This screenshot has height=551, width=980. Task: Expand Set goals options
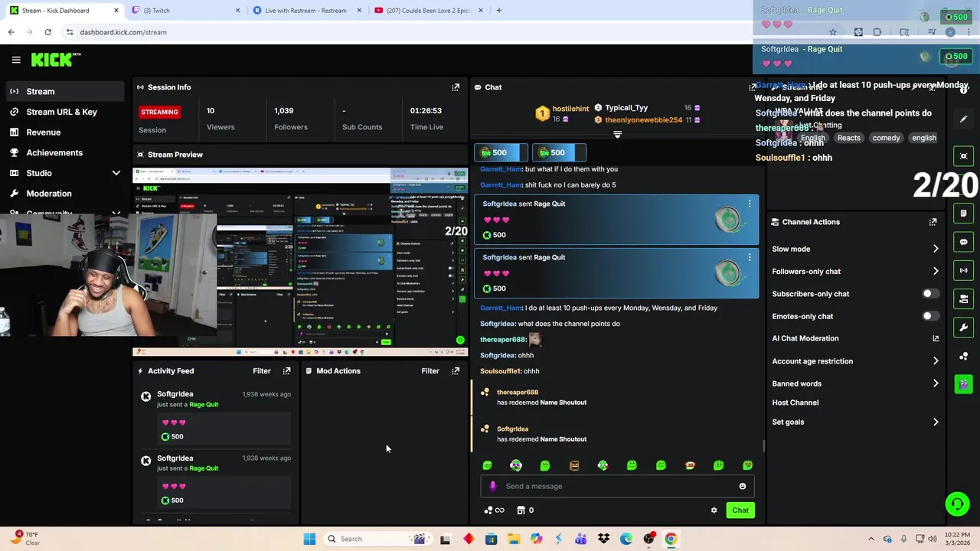click(x=936, y=422)
